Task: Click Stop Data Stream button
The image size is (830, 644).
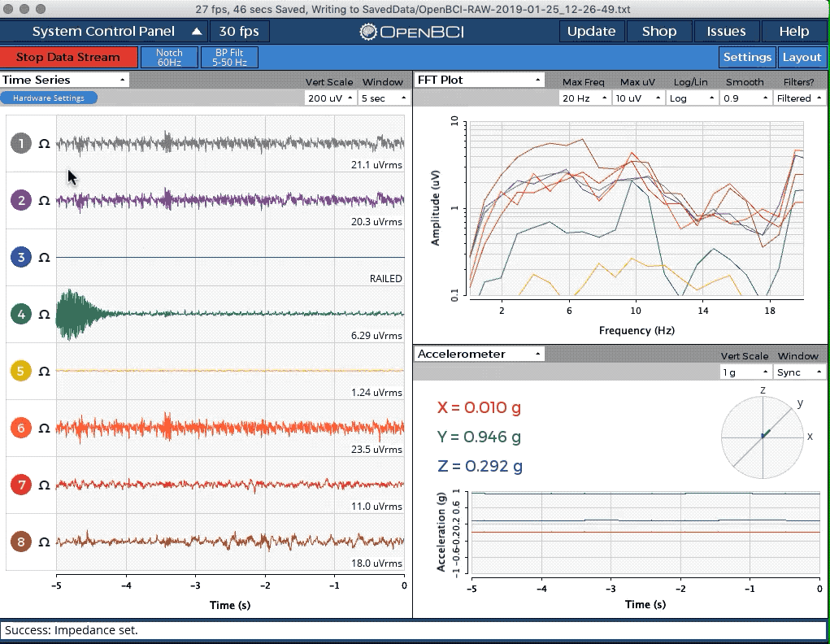Action: pos(69,57)
